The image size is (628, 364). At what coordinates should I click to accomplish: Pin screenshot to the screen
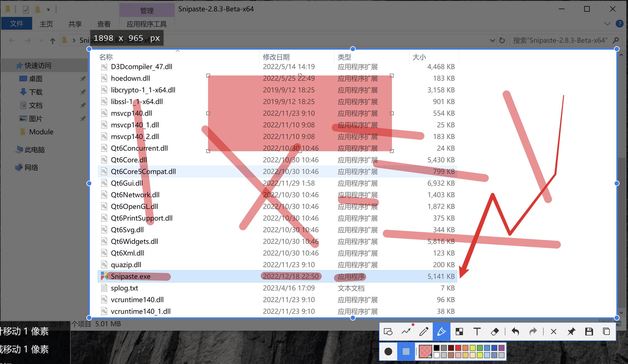coord(571,332)
